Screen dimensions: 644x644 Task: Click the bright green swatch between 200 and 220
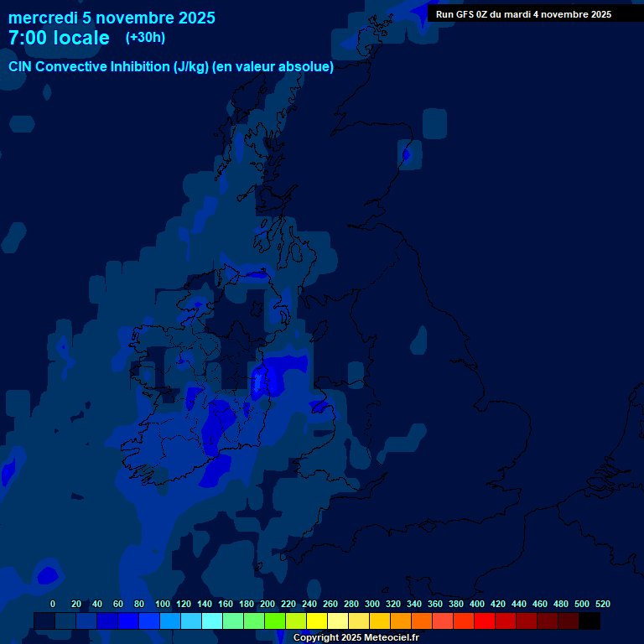tap(275, 621)
